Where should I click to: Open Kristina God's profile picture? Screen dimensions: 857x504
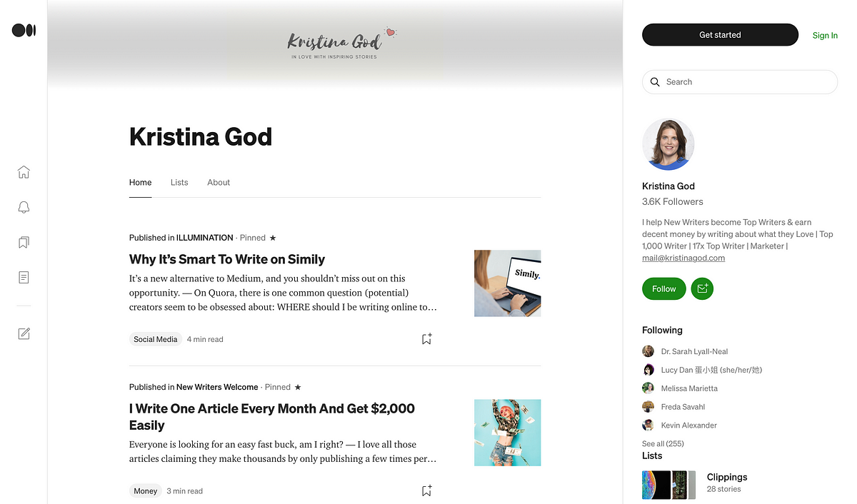[668, 144]
